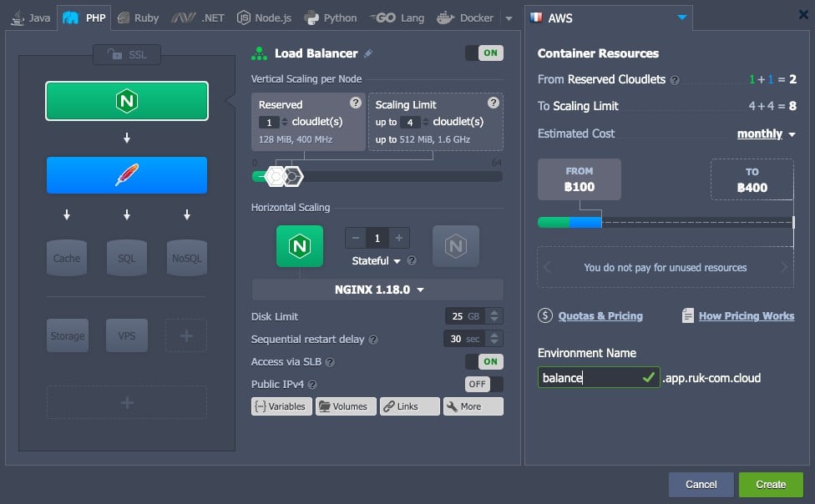Show help for Access via SLB
This screenshot has width=815, height=504.
330,362
